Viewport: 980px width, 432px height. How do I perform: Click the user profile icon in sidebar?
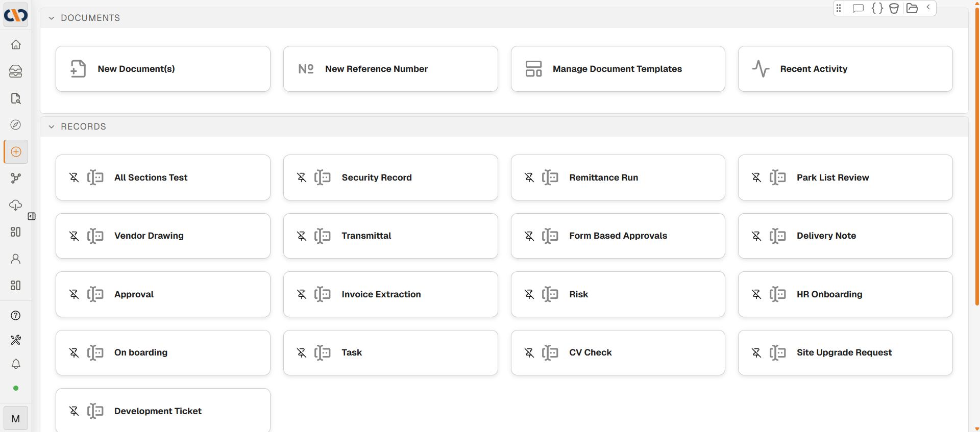16,259
